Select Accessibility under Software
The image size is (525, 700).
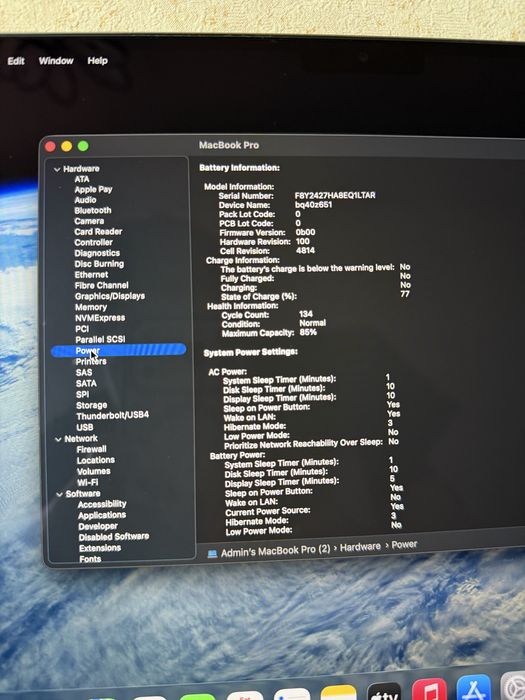click(x=102, y=504)
